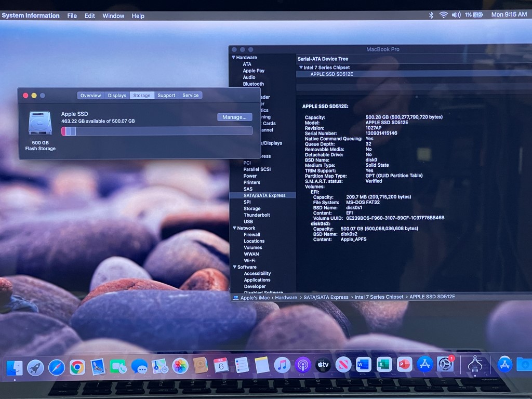Image resolution: width=532 pixels, height=399 pixels.
Task: Select Printers in Hardware list
Action: coord(252,182)
